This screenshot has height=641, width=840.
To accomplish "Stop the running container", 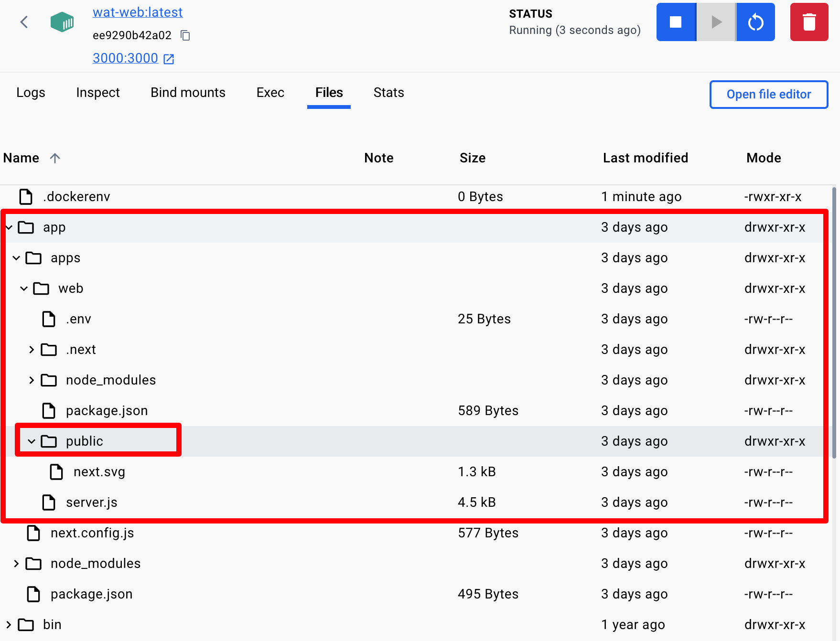I will point(676,22).
